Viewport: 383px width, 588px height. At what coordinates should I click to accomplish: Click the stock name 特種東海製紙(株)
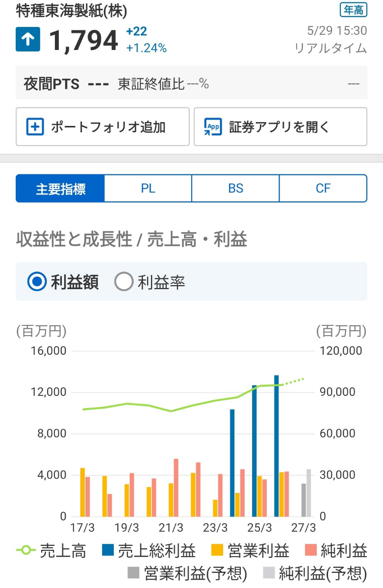72,11
